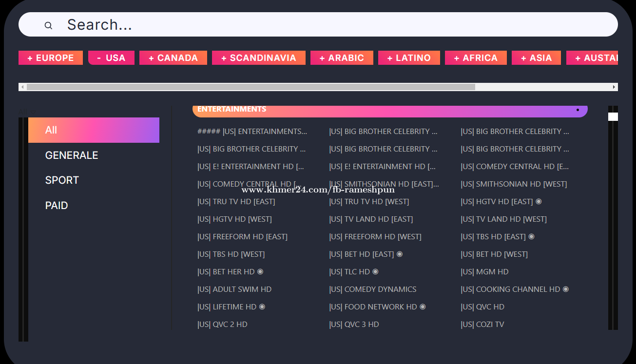This screenshot has height=364, width=636.
Task: Click the horizontal region scrollbar thumb
Action: tap(251, 87)
